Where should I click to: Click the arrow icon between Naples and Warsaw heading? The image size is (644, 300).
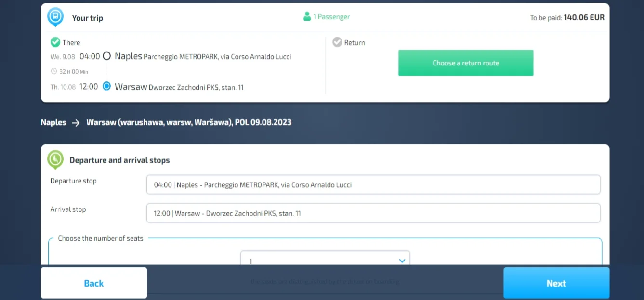point(76,123)
